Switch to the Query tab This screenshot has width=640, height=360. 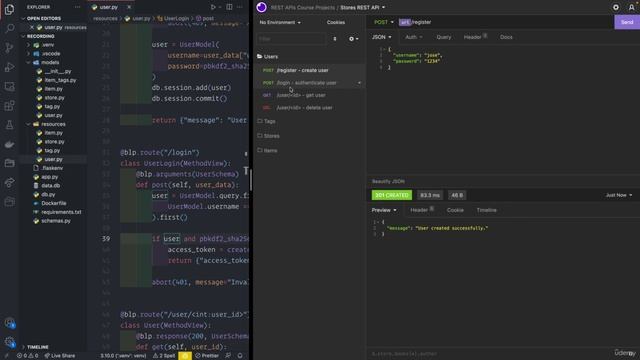(444, 37)
